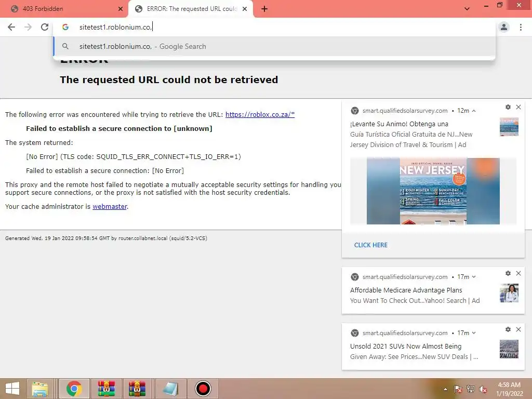Click the search magnifier icon in suggestion
The image size is (532, 399).
[65, 46]
